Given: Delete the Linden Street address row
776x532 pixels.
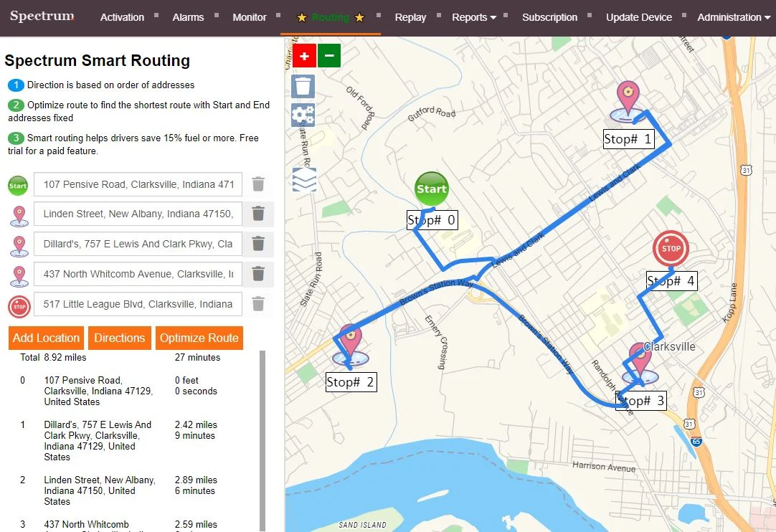Looking at the screenshot, I should (x=259, y=214).
